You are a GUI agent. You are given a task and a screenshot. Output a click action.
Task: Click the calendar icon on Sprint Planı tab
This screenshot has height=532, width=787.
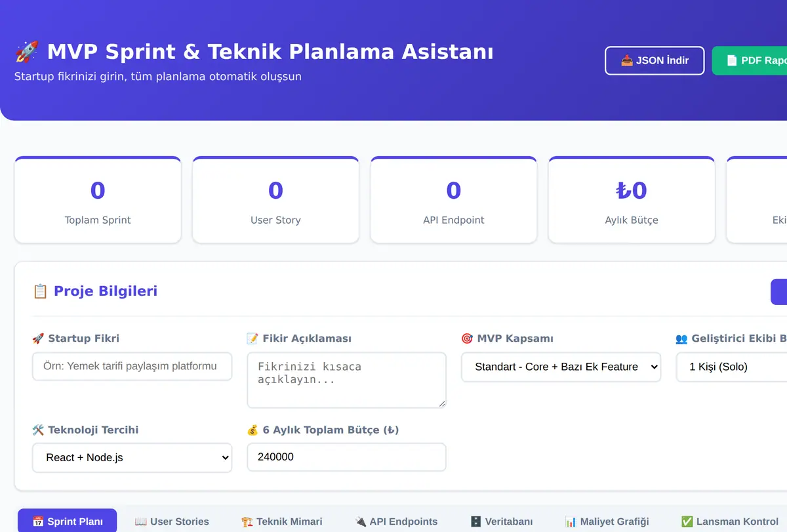click(x=38, y=522)
